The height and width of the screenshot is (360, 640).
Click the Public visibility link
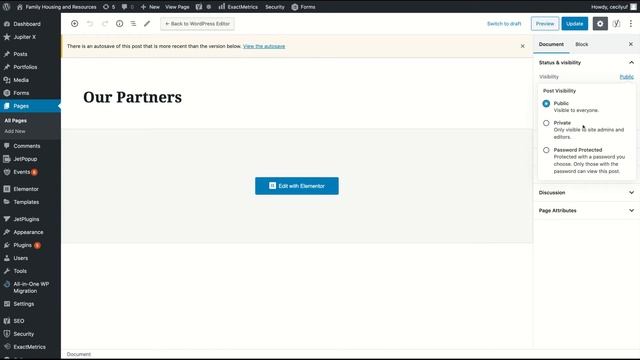627,77
